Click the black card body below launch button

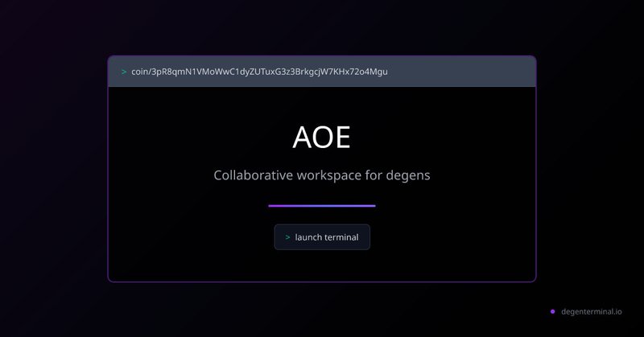click(322, 265)
